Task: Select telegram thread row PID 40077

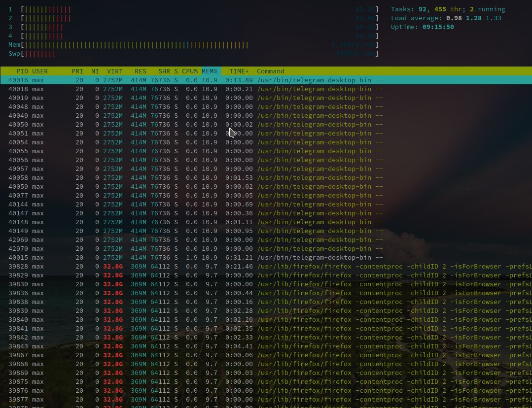Action: point(266,195)
